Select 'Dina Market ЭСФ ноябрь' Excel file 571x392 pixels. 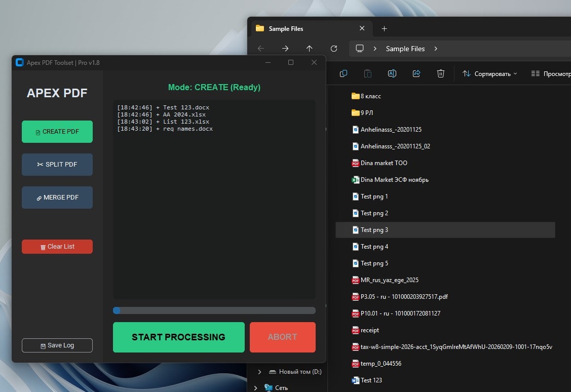click(x=445, y=180)
